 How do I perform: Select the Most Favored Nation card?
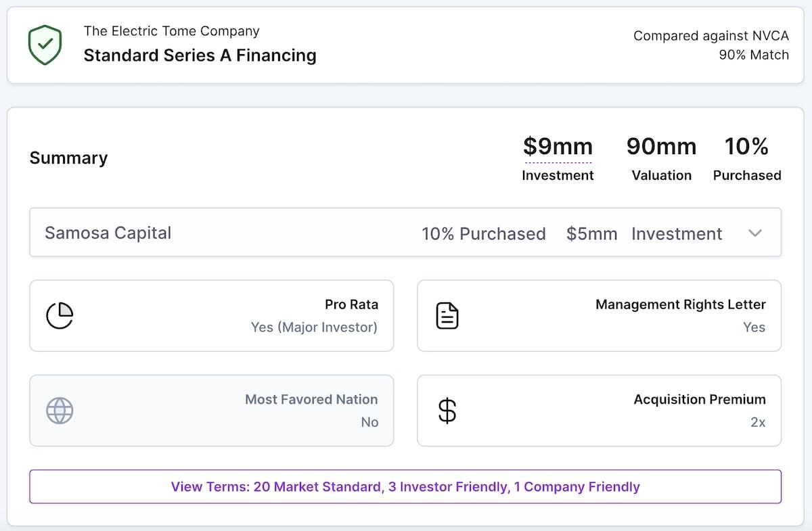(x=211, y=411)
